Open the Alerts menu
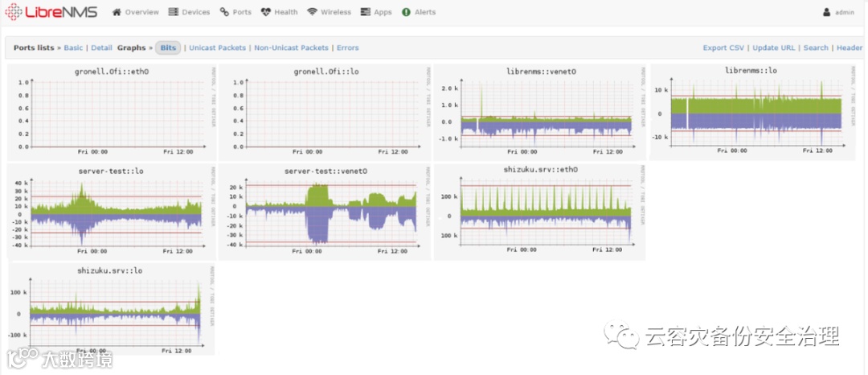868x375 pixels. [419, 11]
